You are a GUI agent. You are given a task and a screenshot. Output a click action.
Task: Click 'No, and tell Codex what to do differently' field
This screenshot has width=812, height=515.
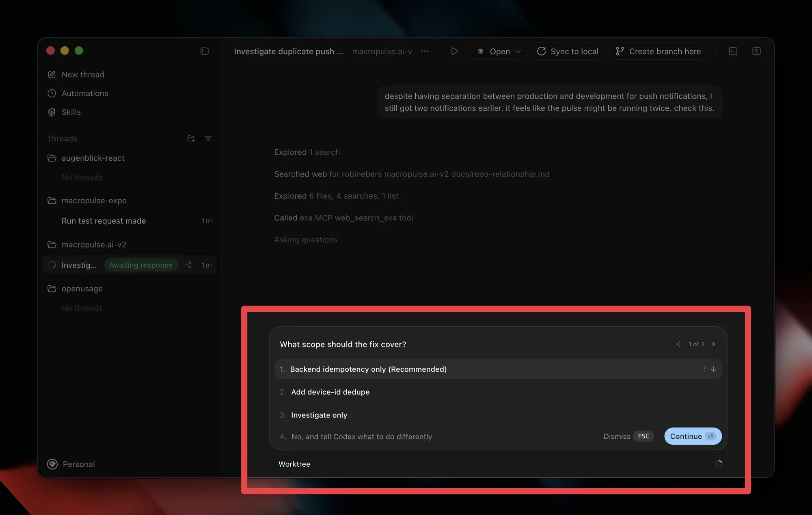361,437
